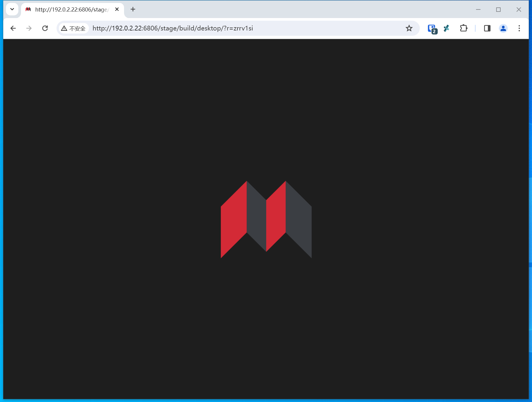Bookmark this page with the star icon
Viewport: 532px width, 402px height.
pyautogui.click(x=409, y=28)
